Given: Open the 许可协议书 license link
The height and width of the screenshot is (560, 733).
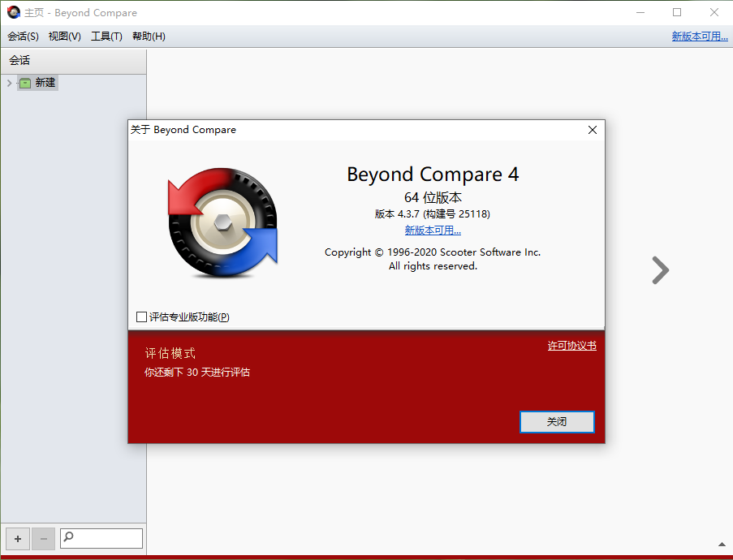Looking at the screenshot, I should tap(571, 346).
